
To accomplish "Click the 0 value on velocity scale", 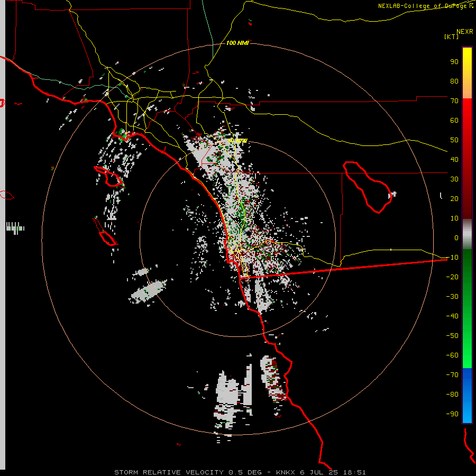I will click(x=456, y=237).
